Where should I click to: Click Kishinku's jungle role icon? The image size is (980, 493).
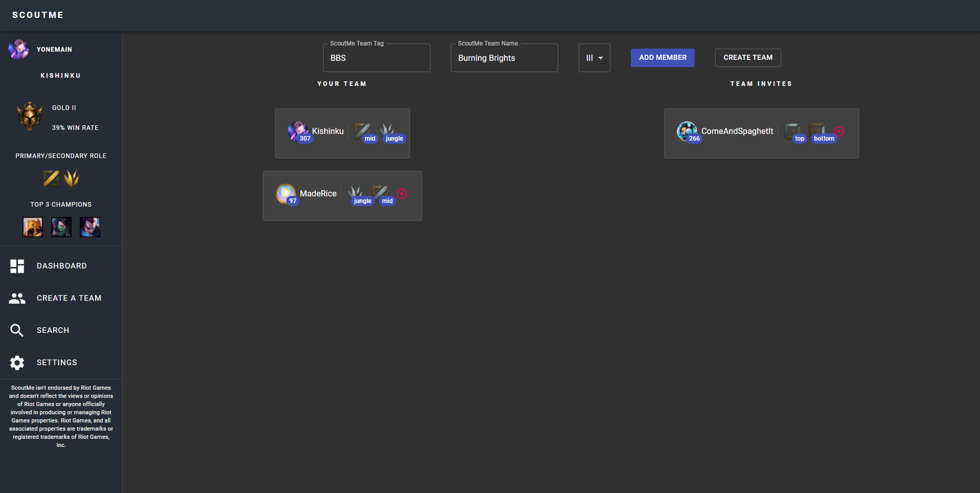(387, 131)
